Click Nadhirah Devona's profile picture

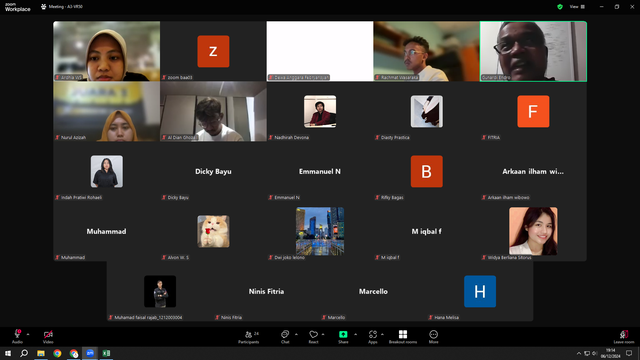pos(320,111)
